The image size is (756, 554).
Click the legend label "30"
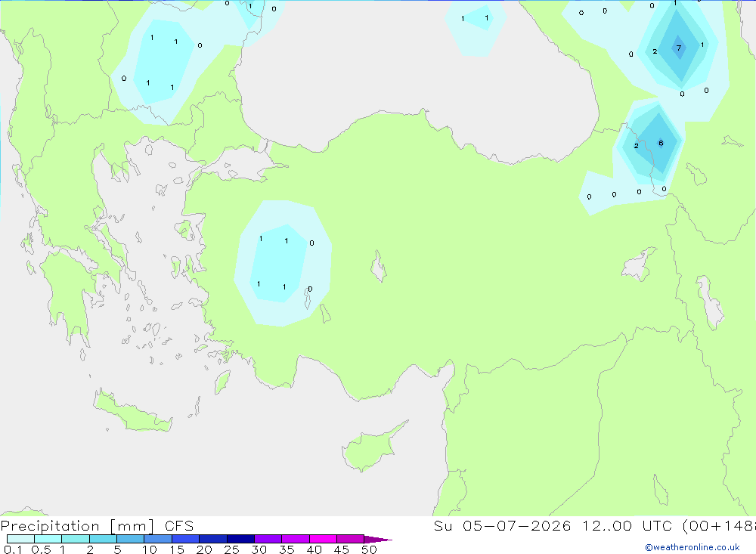pyautogui.click(x=259, y=549)
